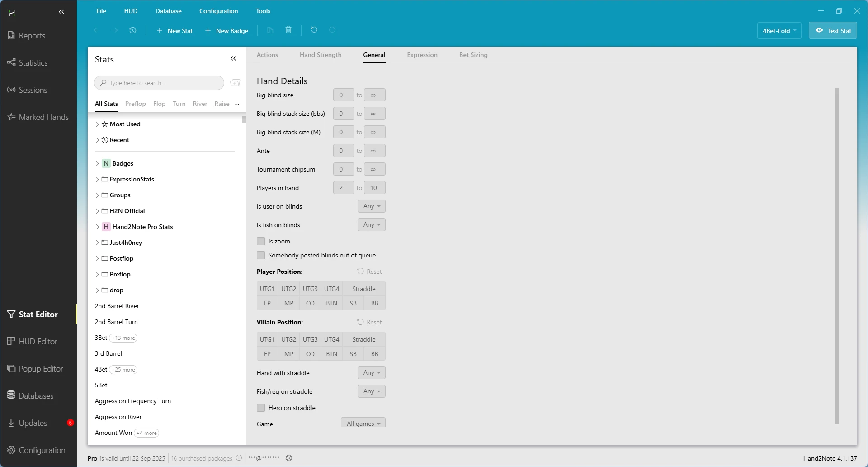Click the delete trash icon in toolbar
The width and height of the screenshot is (868, 467).
click(x=288, y=30)
